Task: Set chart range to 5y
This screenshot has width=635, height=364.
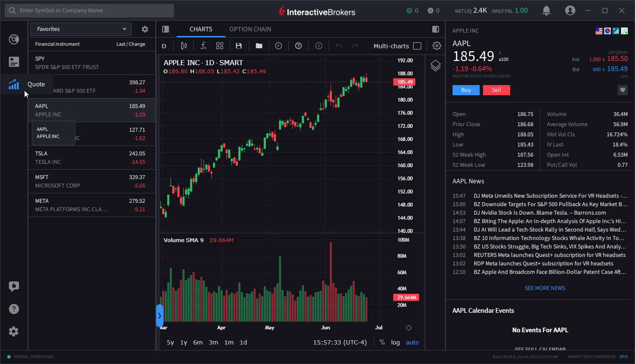Action: [171, 342]
